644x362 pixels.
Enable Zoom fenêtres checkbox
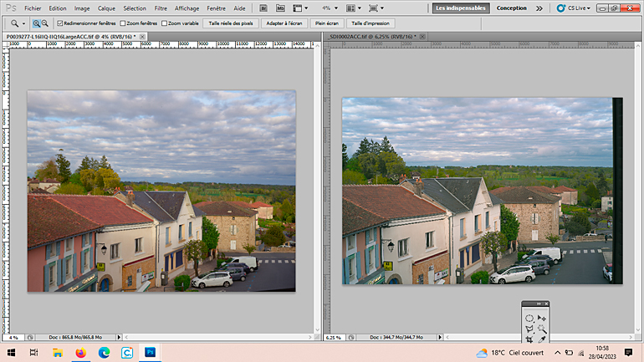pyautogui.click(x=123, y=23)
